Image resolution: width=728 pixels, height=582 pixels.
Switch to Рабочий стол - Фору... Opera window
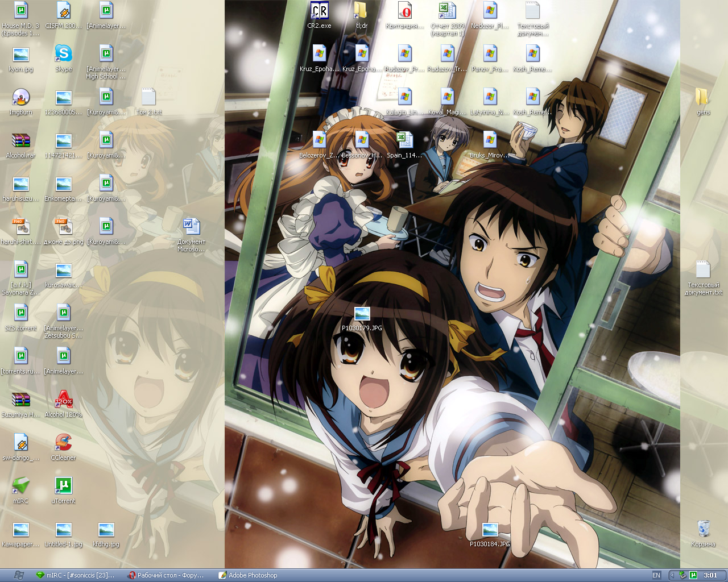(x=166, y=575)
